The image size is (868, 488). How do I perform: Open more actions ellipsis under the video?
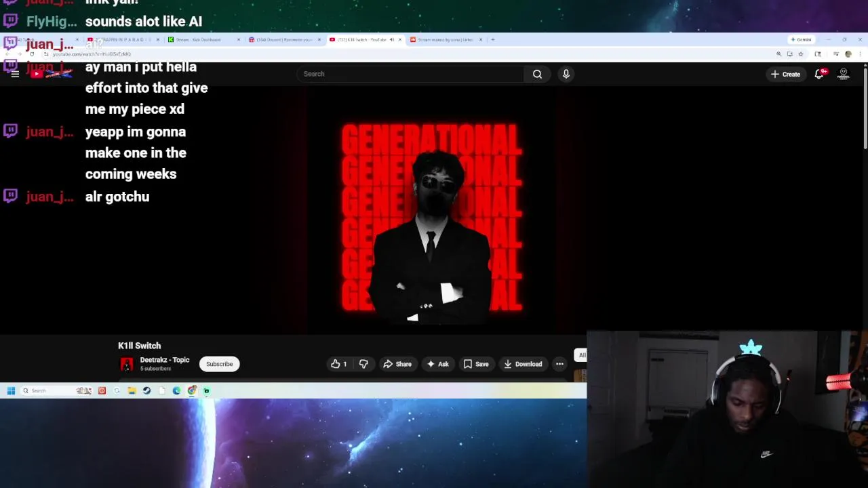(x=559, y=364)
